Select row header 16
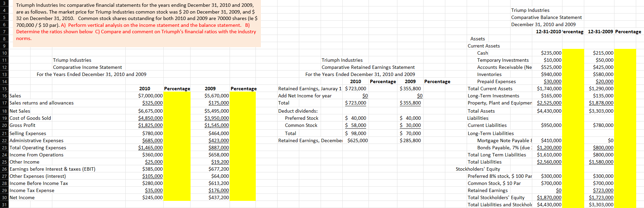This screenshot has width=644, height=208. coord(4,96)
